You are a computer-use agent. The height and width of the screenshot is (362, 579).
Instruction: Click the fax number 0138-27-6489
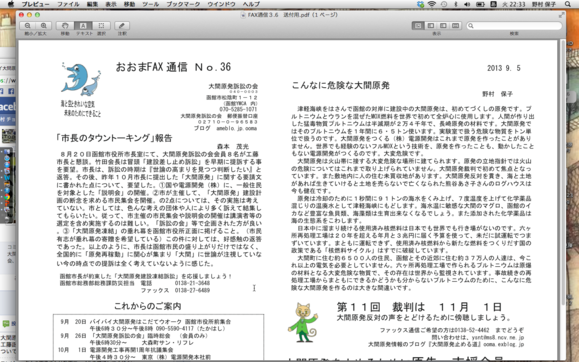point(192,290)
